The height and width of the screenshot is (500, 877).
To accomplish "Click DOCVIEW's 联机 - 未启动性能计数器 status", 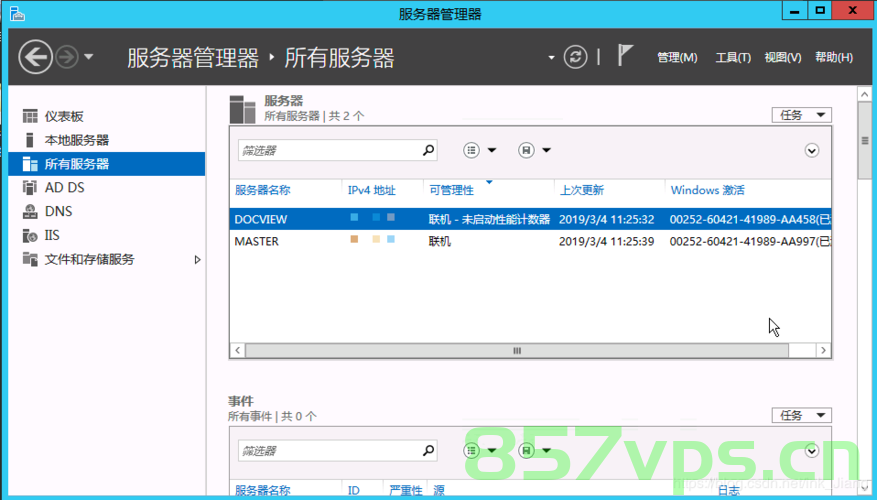I will (x=489, y=219).
